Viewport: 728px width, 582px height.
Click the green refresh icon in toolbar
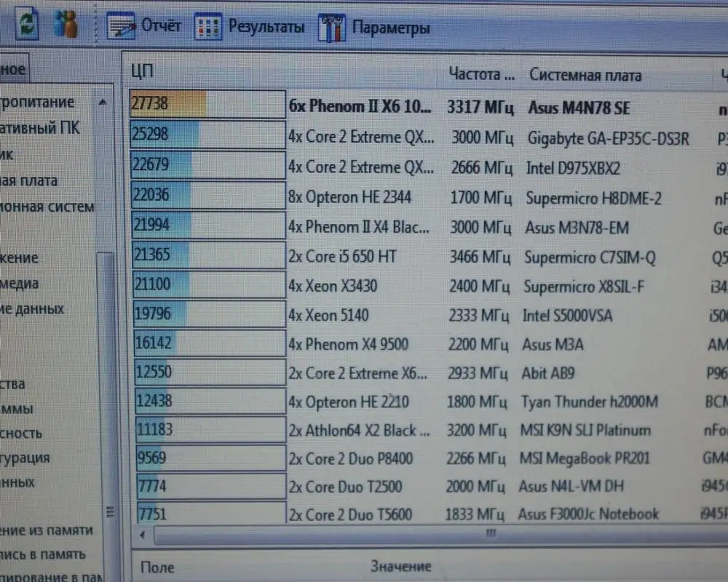26,23
